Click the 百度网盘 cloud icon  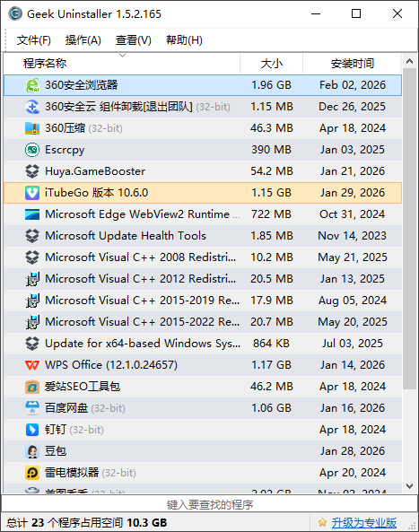point(32,408)
